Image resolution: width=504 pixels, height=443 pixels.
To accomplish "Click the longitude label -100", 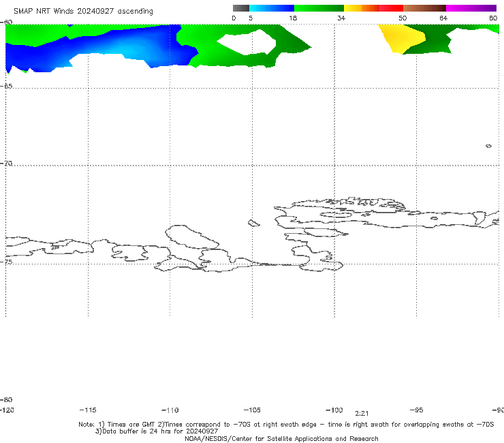I will (334, 410).
